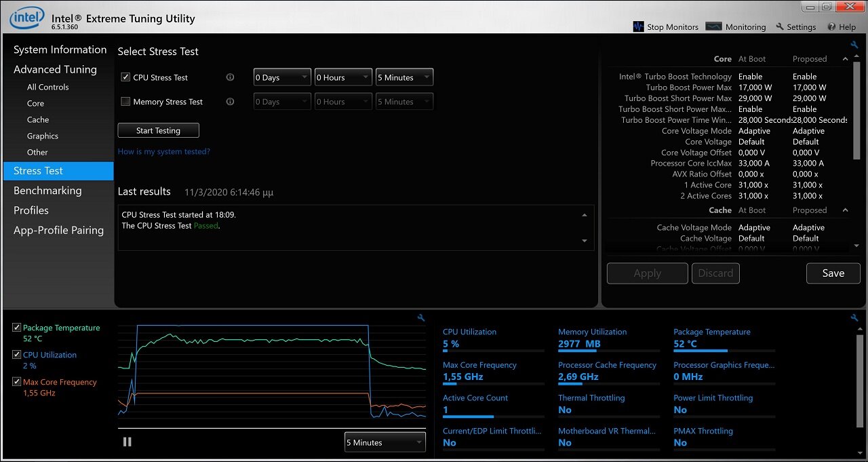Toggle Package Temperature graph checkbox
The image size is (868, 462).
pyautogui.click(x=17, y=328)
